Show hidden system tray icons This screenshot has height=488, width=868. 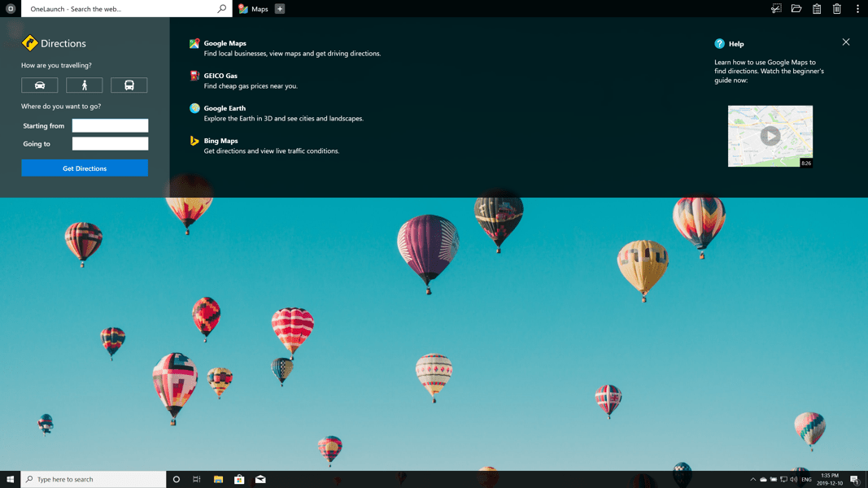(x=752, y=480)
